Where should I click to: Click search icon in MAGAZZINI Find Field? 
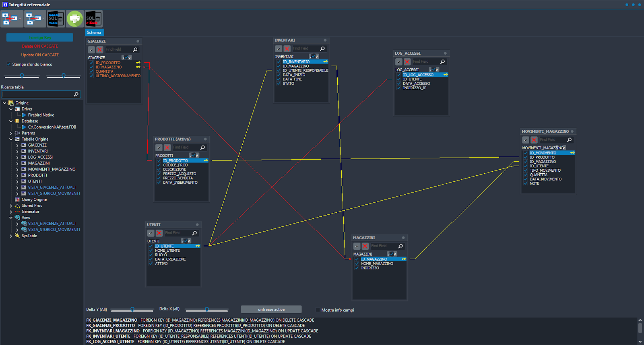coord(400,246)
